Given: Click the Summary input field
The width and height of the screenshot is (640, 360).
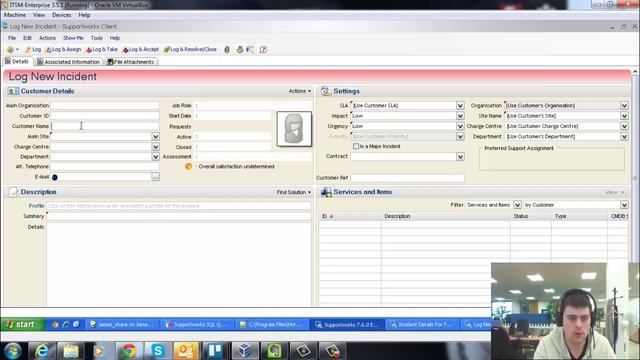Looking at the screenshot, I should point(179,216).
